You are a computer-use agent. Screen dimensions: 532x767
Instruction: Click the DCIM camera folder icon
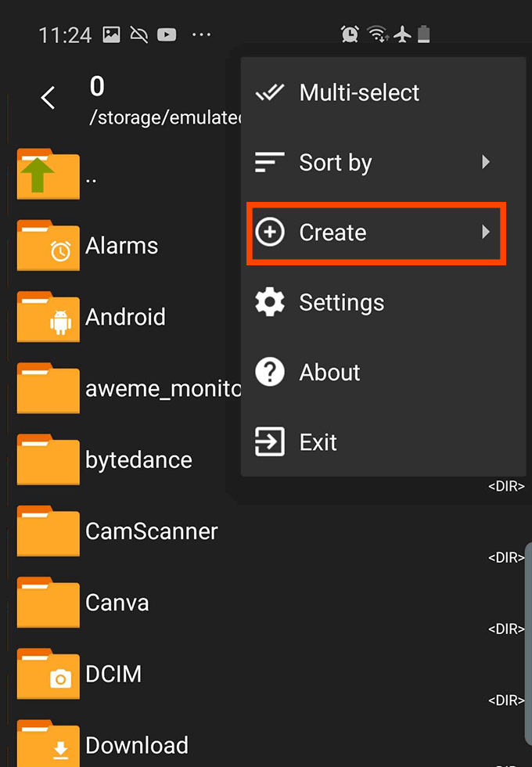48,674
